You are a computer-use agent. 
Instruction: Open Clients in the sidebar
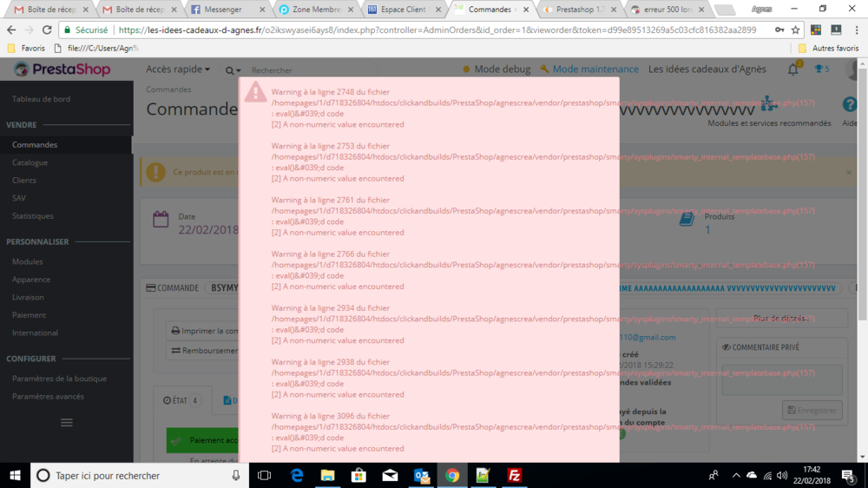pyautogui.click(x=23, y=180)
